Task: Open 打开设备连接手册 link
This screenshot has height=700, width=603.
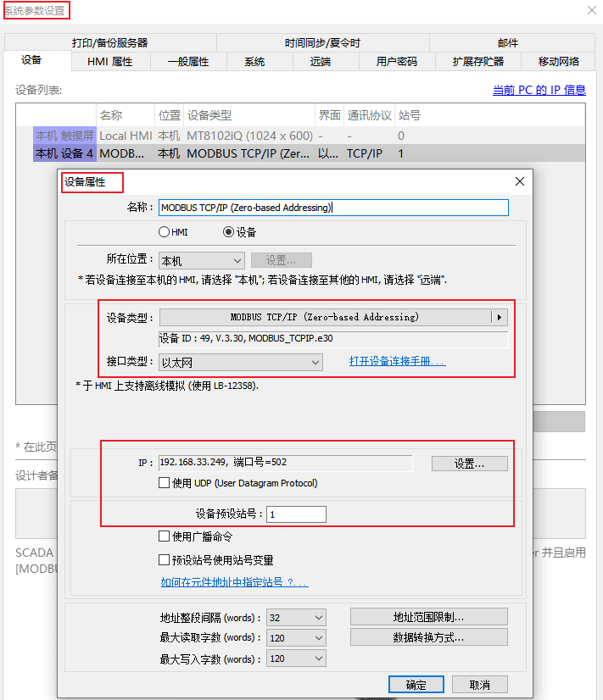Action: 397,362
